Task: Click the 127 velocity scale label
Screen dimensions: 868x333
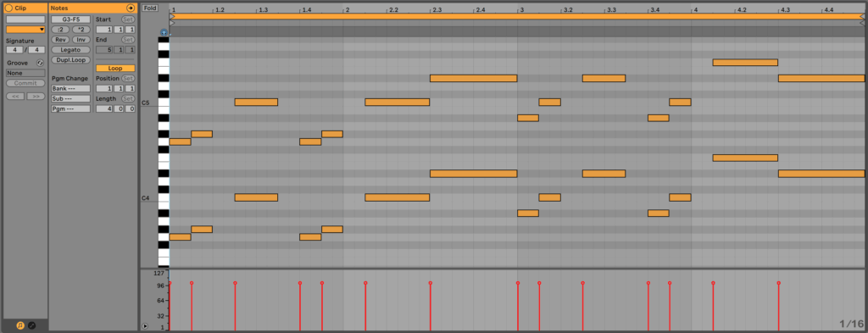Action: pos(159,273)
